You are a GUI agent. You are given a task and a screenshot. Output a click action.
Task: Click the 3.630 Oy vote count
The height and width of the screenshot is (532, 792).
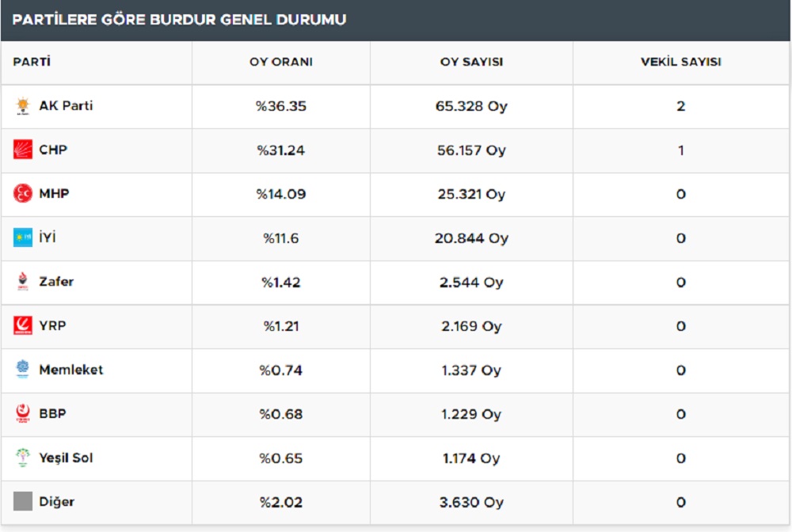[x=471, y=502]
